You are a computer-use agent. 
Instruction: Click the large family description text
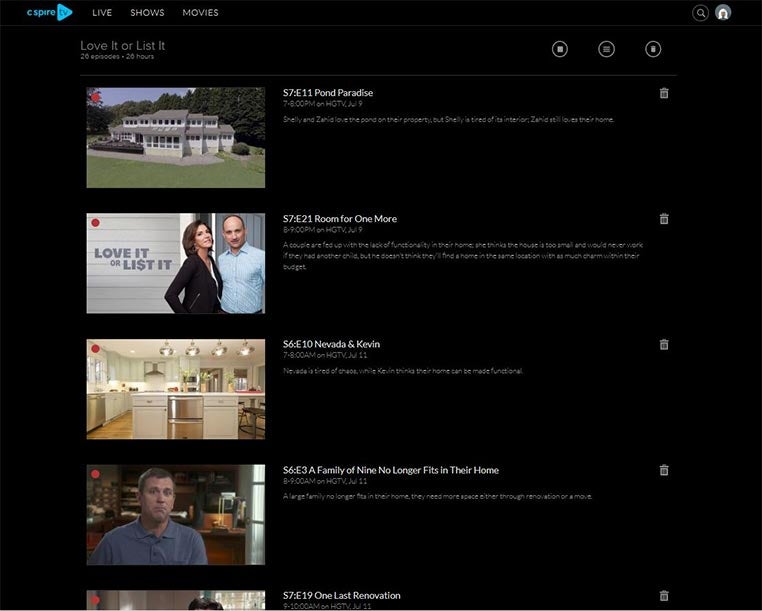(437, 496)
